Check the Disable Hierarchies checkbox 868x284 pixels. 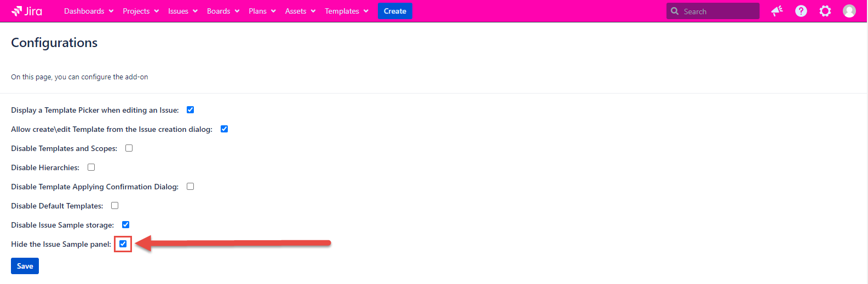pos(91,167)
